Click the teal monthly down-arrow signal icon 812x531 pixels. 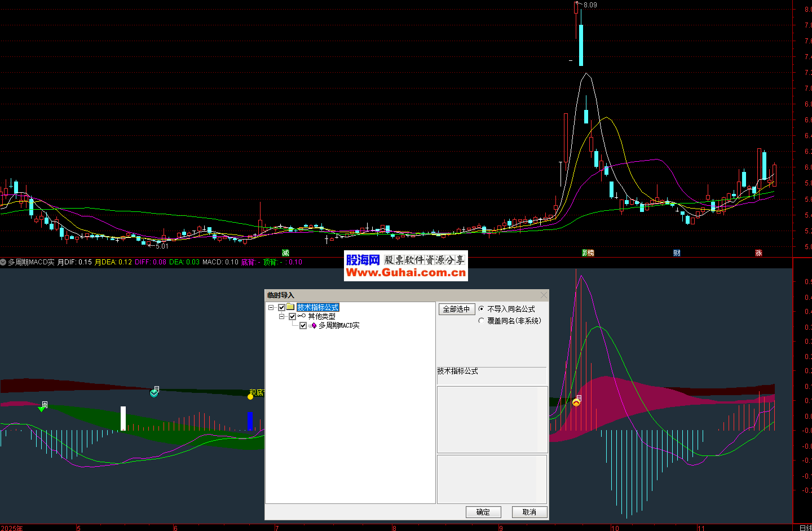(x=154, y=393)
